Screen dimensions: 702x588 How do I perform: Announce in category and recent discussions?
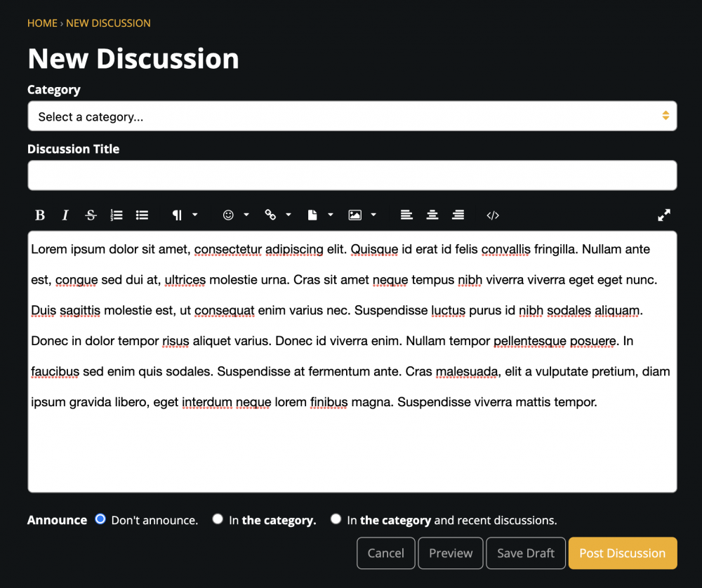336,519
